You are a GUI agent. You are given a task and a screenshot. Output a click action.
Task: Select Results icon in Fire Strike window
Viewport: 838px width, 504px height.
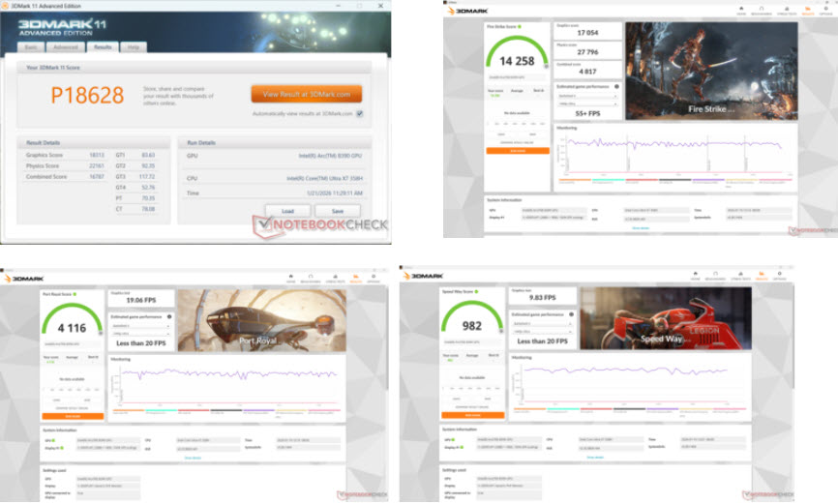[x=808, y=10]
